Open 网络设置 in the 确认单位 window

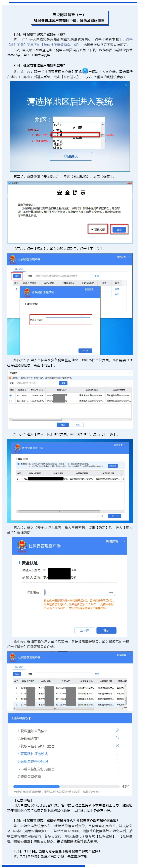point(118,445)
